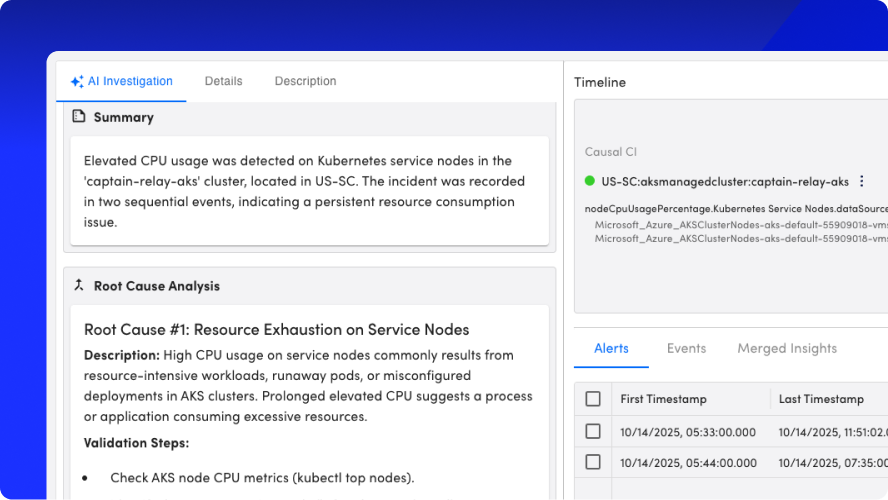This screenshot has height=500, width=888.
Task: Select the first Microsoft_Azure_AKSClusterNodes entry
Action: point(740,225)
